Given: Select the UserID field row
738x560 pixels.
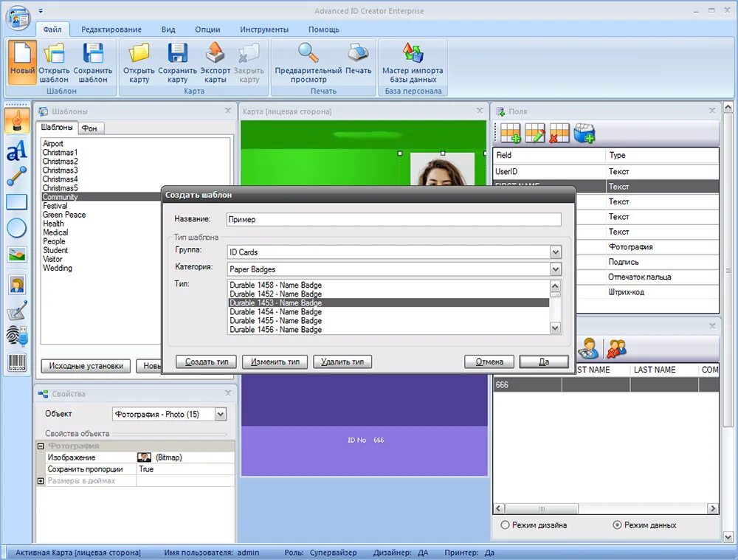Looking at the screenshot, I should (x=606, y=172).
